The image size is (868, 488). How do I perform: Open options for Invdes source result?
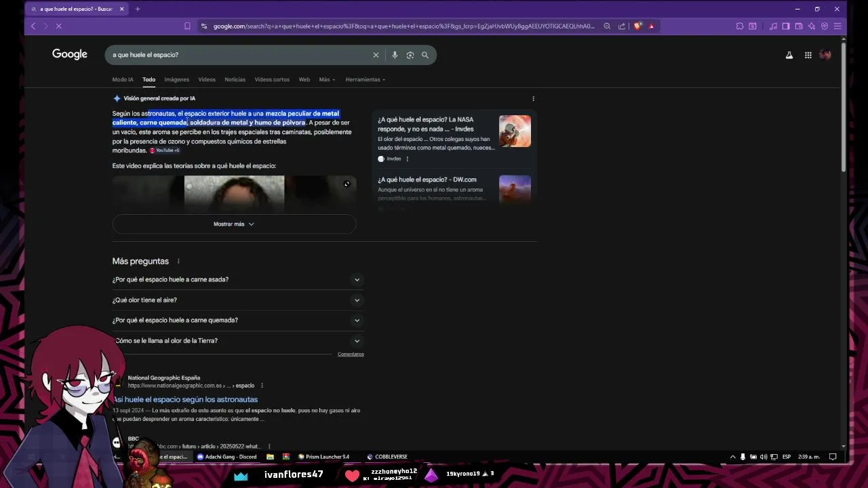tap(407, 159)
